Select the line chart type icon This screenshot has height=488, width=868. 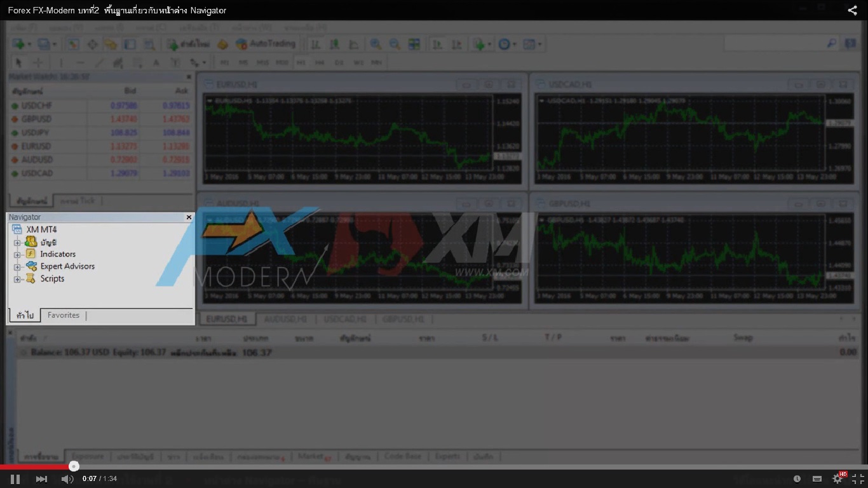point(353,44)
